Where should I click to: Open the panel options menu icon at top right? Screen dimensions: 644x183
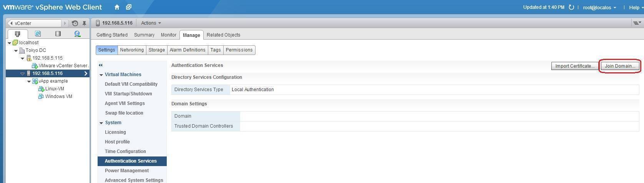click(637, 23)
